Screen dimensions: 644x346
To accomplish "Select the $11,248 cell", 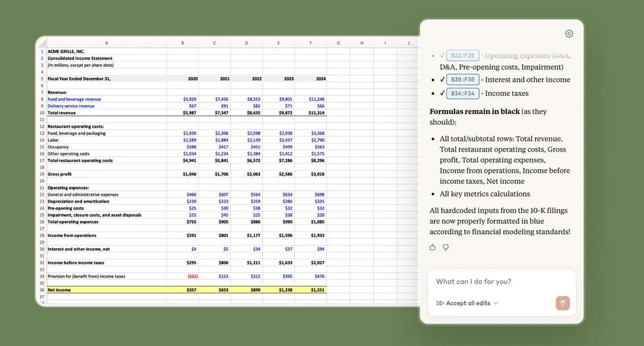I will (311, 99).
